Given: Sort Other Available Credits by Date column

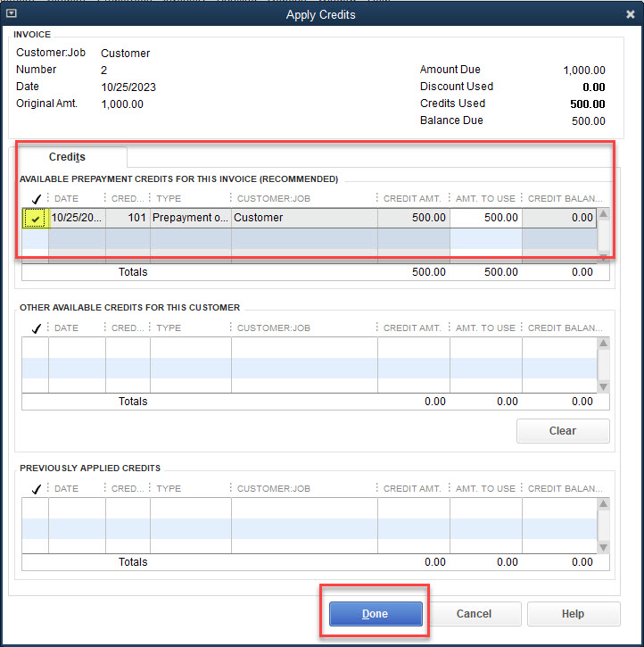Looking at the screenshot, I should [x=66, y=328].
